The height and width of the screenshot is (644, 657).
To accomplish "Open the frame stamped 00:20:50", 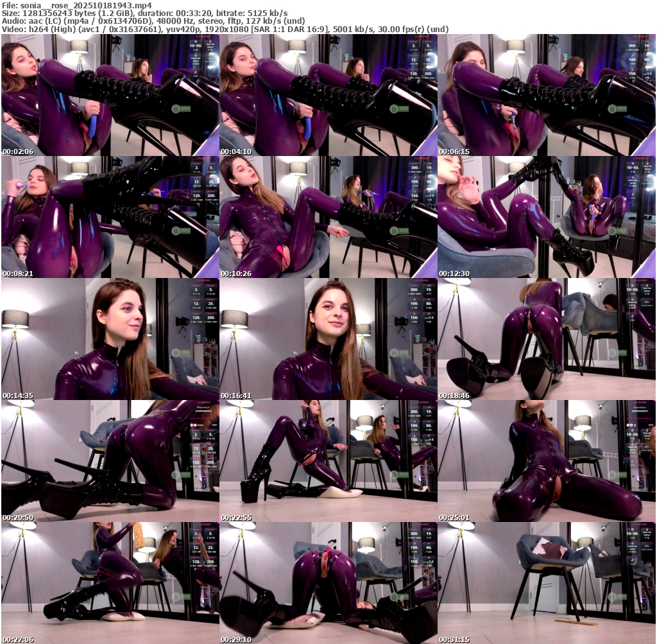I will point(110,461).
